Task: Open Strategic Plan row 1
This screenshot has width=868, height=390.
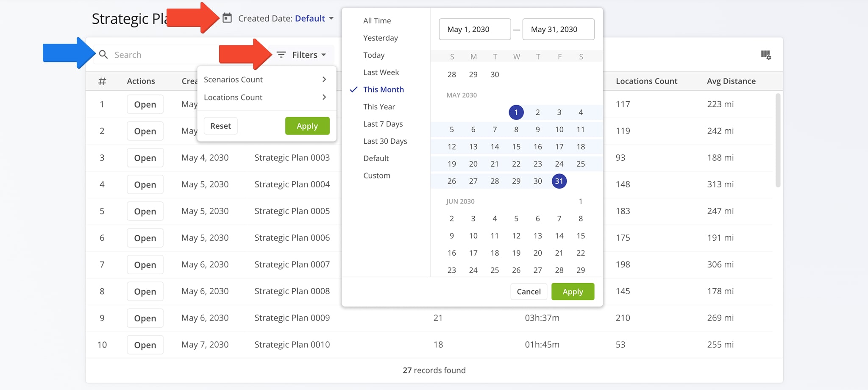Action: [x=145, y=104]
